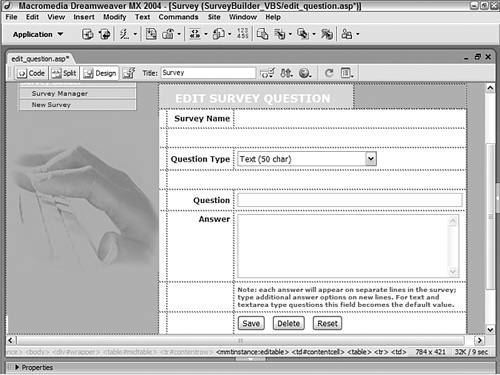The width and height of the screenshot is (500, 375).
Task: Open the Application insert bar category dropdown
Action: 38,34
